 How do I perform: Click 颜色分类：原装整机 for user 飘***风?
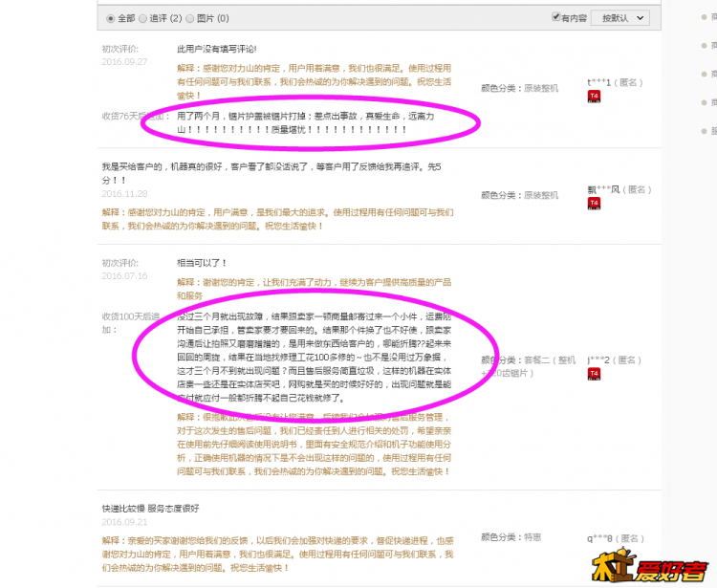519,195
